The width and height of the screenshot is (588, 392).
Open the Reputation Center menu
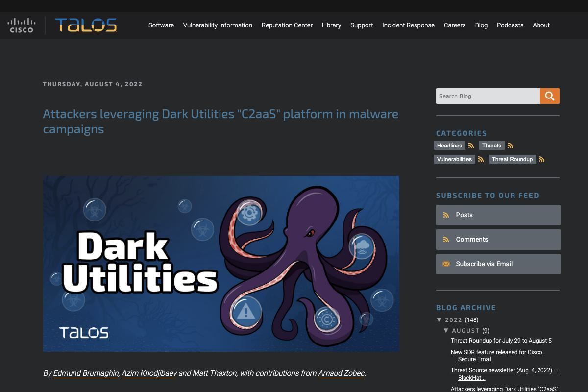(287, 25)
